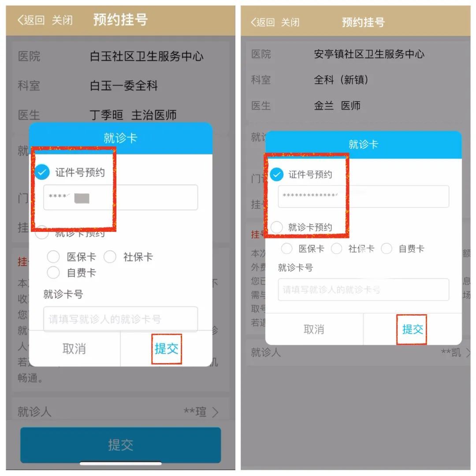Select 证件号预约 blue checkmark in right dialog
The image size is (476, 476).
point(276,174)
